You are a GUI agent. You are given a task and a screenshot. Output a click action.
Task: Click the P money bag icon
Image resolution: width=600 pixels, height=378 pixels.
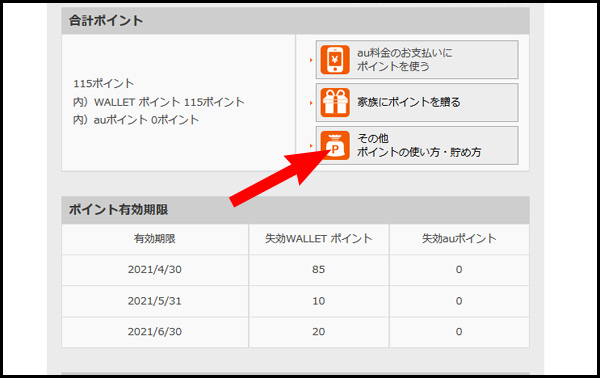click(335, 145)
